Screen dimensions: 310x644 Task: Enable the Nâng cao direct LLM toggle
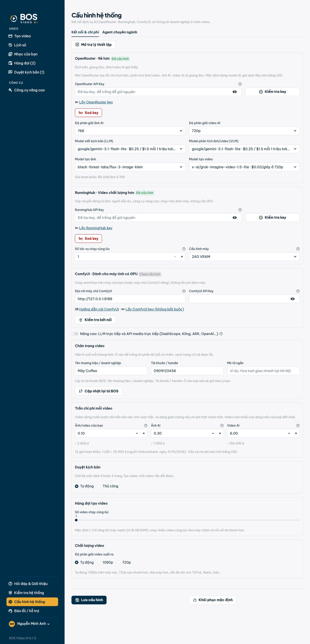pyautogui.click(x=75, y=334)
